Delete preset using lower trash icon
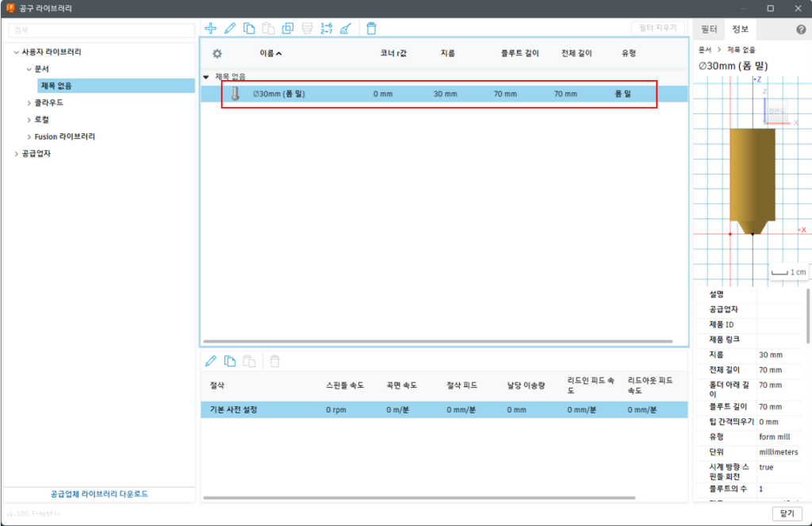 pyautogui.click(x=275, y=361)
